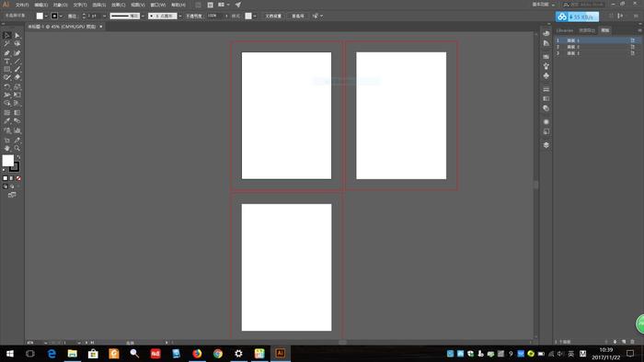This screenshot has width=644, height=362.
Task: Click the 不透明度 Opacity link
Action: 194,16
